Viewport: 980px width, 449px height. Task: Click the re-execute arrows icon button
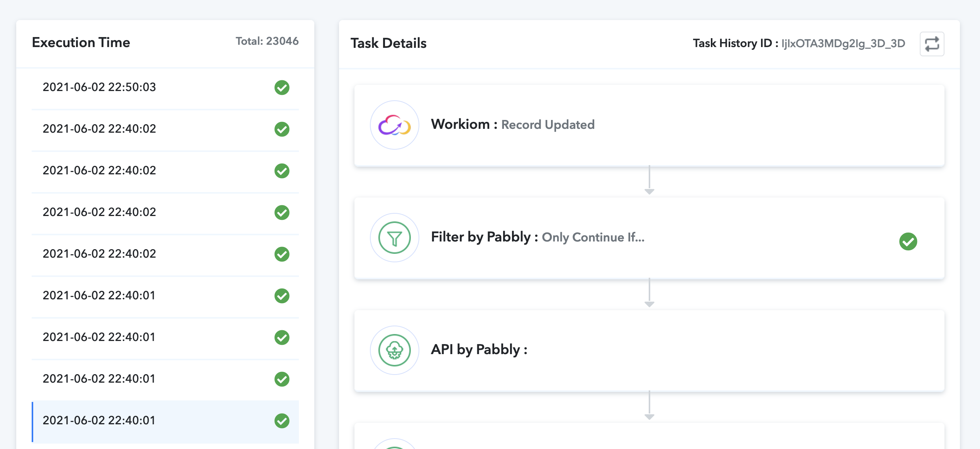[932, 44]
